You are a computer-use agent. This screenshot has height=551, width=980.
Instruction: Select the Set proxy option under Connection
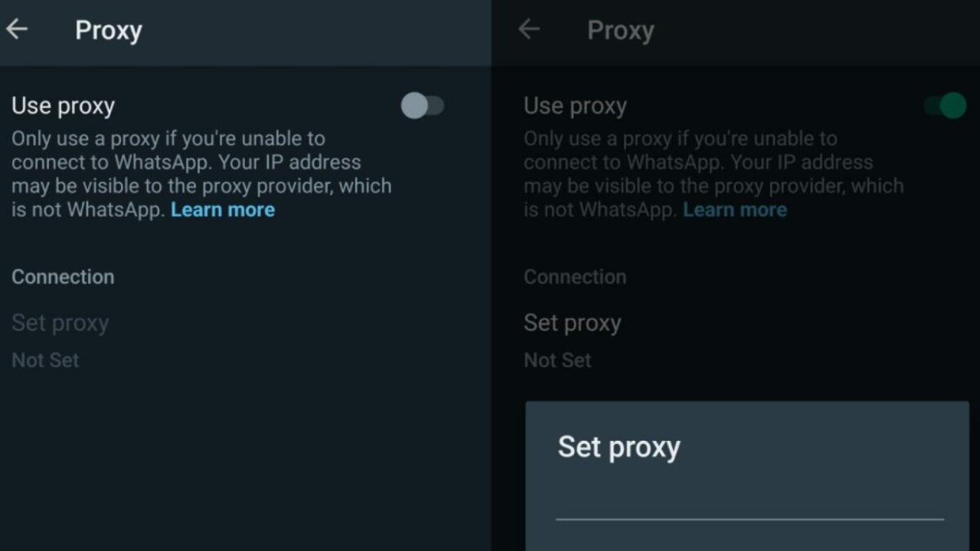pyautogui.click(x=60, y=322)
